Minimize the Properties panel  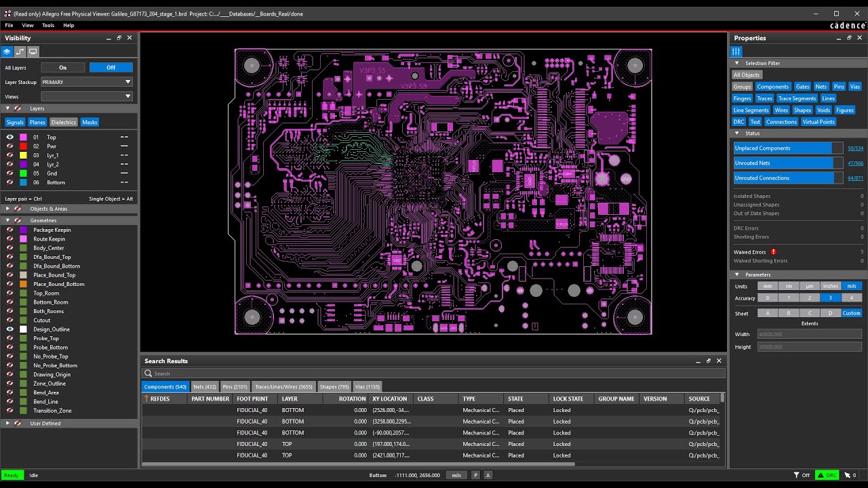[838, 38]
